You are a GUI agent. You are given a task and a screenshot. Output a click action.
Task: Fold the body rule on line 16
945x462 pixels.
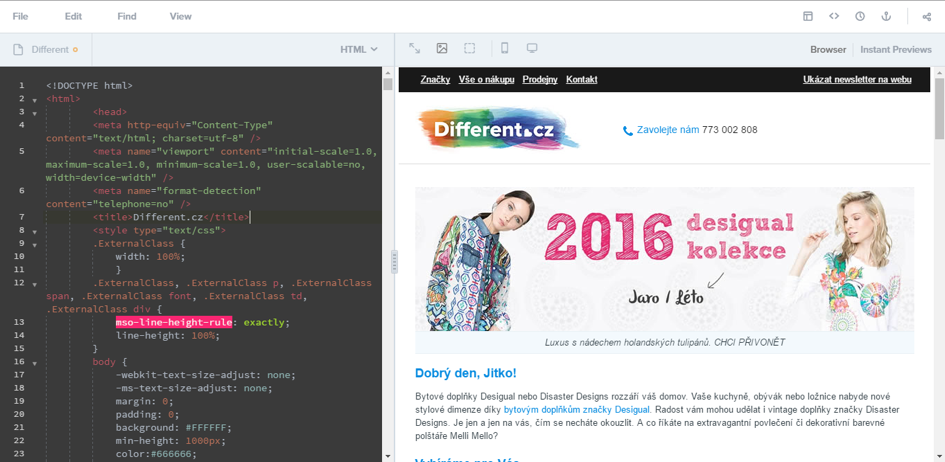click(x=35, y=363)
